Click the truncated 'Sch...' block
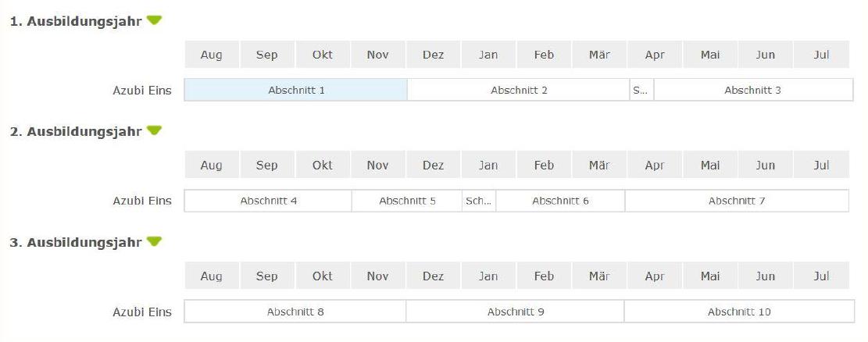 [478, 201]
